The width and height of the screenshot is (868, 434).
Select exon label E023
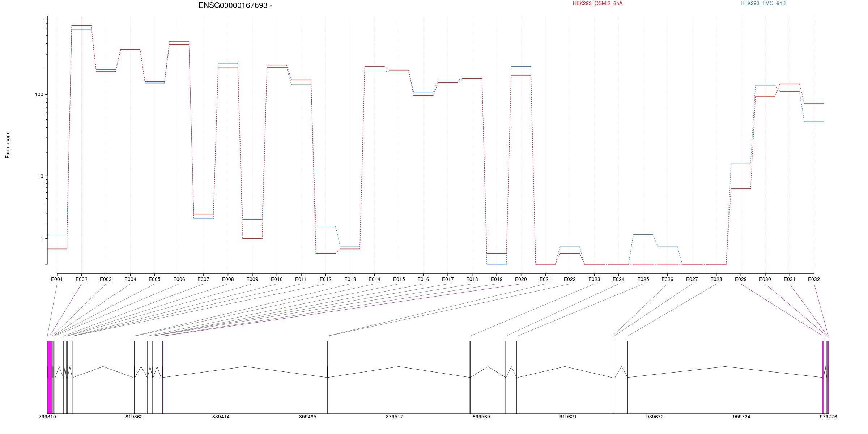(594, 279)
